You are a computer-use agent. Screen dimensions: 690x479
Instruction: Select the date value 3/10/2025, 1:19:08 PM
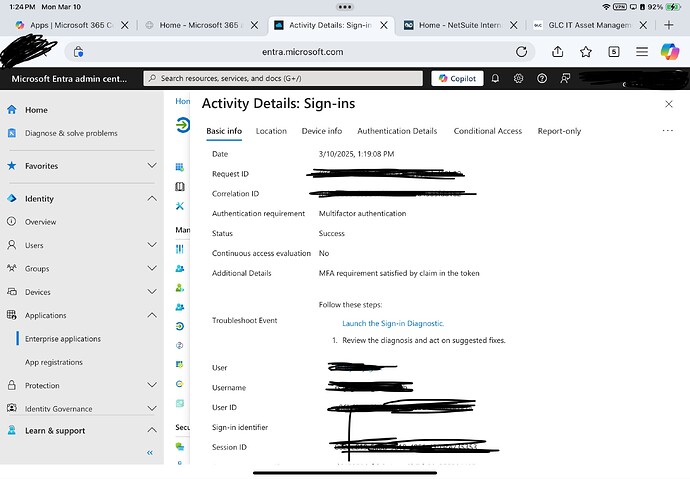click(x=356, y=154)
